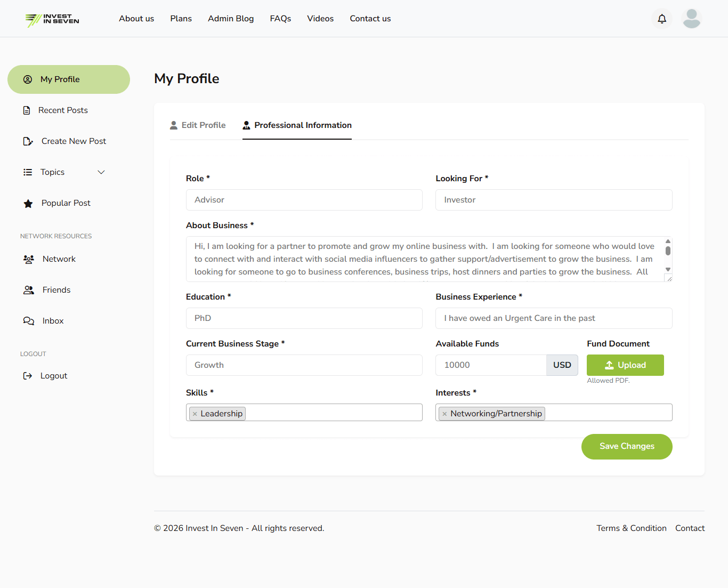The image size is (728, 588).
Task: Open the Current Business Stage dropdown
Action: click(304, 365)
